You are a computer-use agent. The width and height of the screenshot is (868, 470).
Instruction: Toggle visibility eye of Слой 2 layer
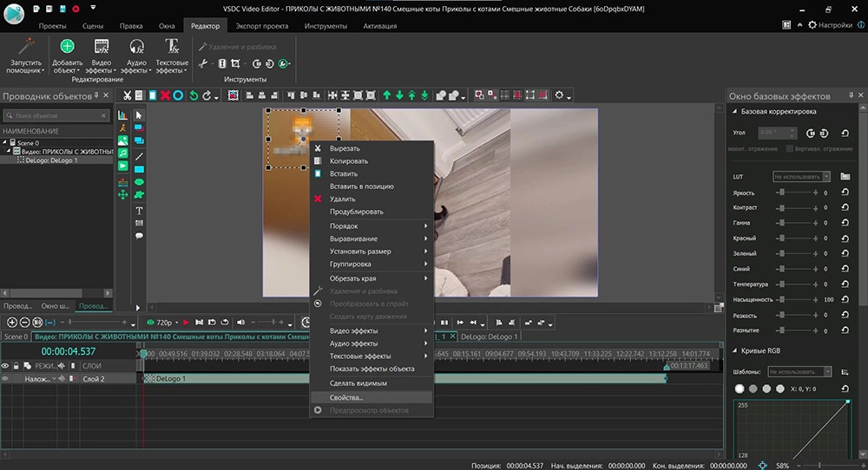(6, 379)
